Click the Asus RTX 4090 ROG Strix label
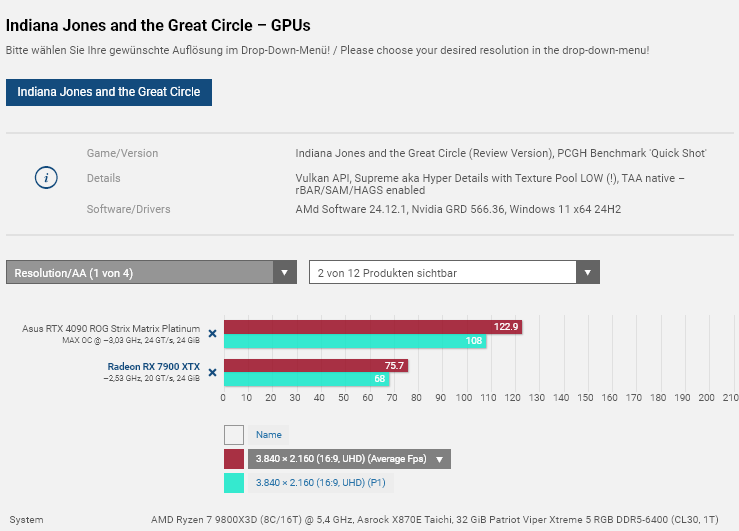The height and width of the screenshot is (531, 739). pyautogui.click(x=111, y=329)
